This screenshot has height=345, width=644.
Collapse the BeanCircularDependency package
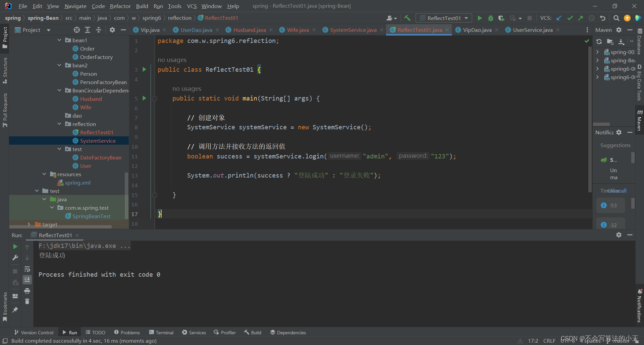click(x=59, y=90)
